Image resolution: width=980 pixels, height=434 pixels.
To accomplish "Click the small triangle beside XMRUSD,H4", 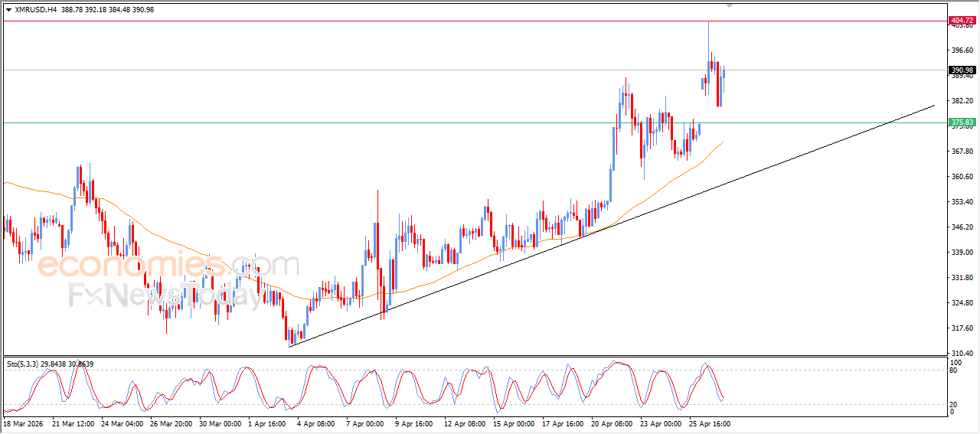I will [x=8, y=10].
